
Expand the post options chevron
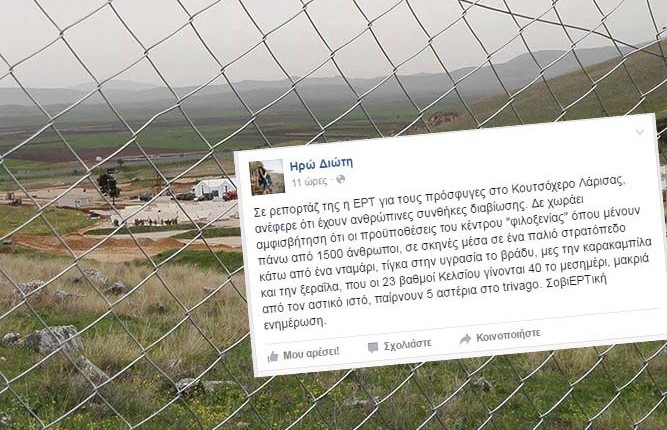pyautogui.click(x=640, y=132)
